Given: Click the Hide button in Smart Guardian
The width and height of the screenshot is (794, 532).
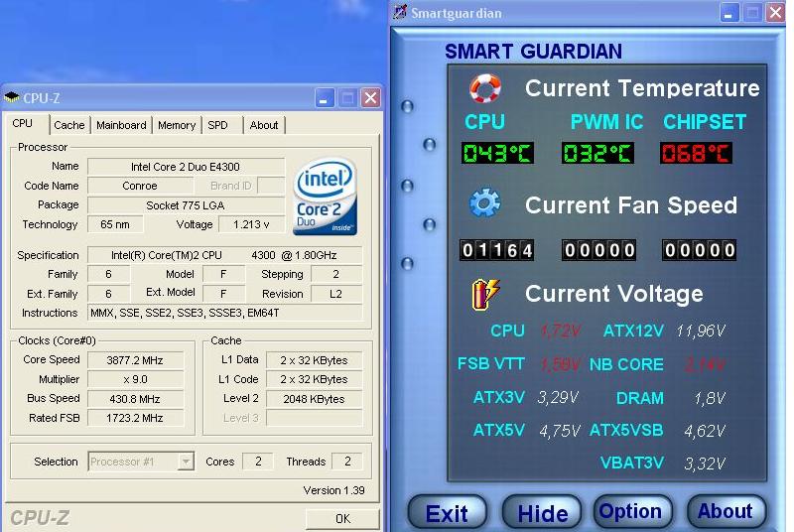Looking at the screenshot, I should coord(542,513).
